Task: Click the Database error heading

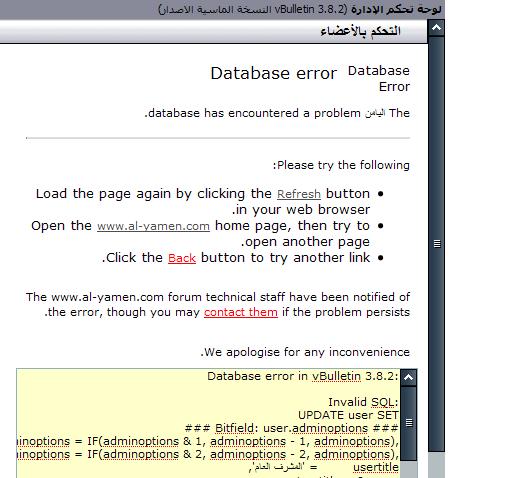Action: pyautogui.click(x=274, y=73)
